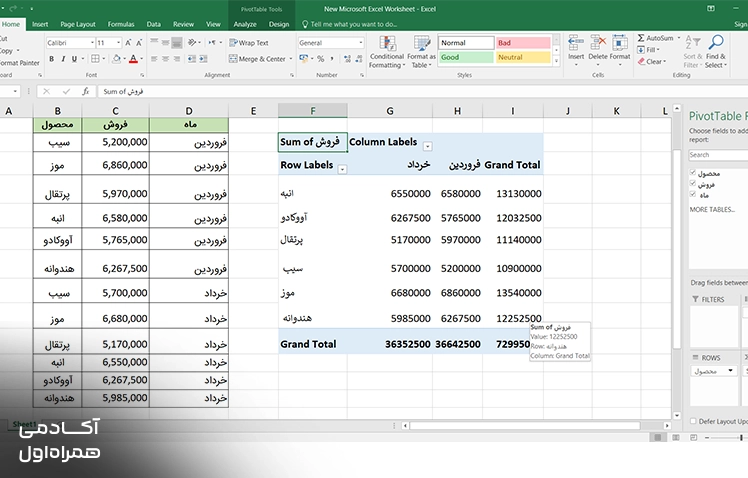Open the Borders tool
Screen dimensions: 748x478
pos(95,59)
